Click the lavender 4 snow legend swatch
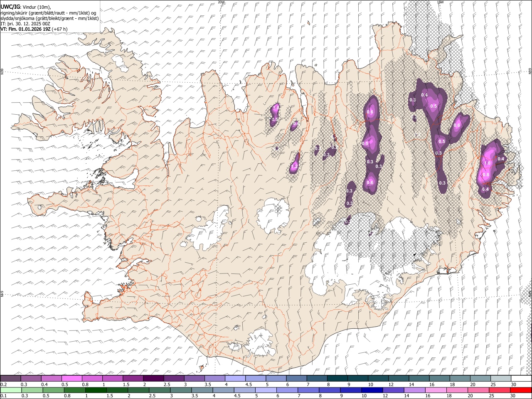532x399 pixels. coord(235,378)
